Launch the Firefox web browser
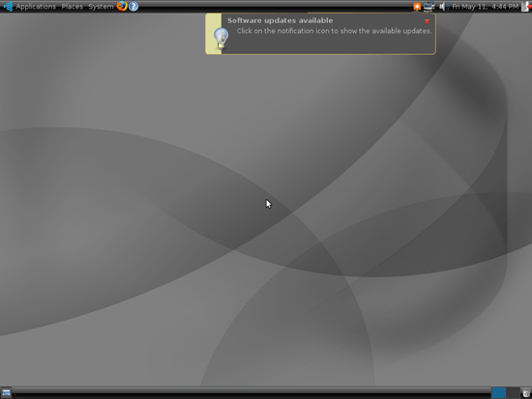 [122, 6]
